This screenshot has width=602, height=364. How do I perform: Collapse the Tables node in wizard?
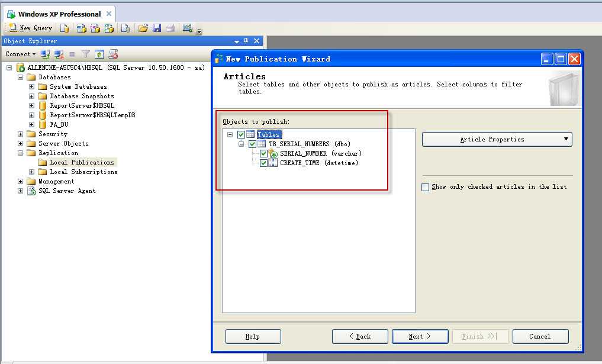coord(230,135)
